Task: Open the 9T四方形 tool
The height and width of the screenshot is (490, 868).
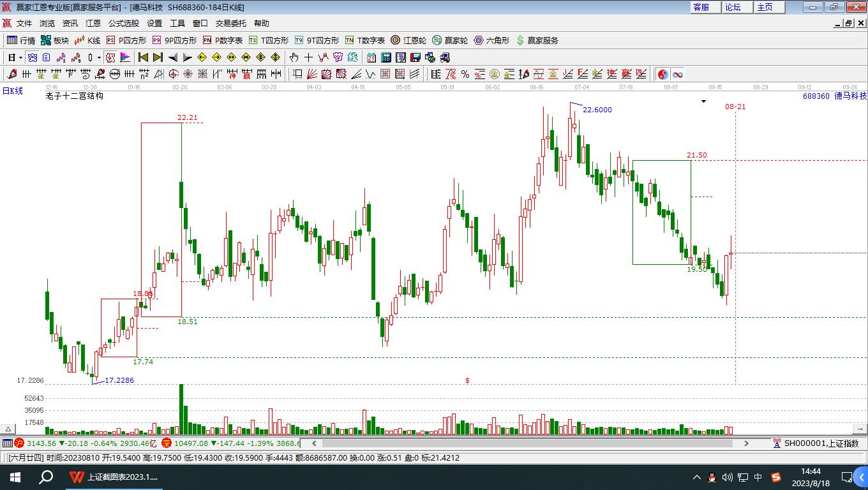Action: tap(317, 40)
